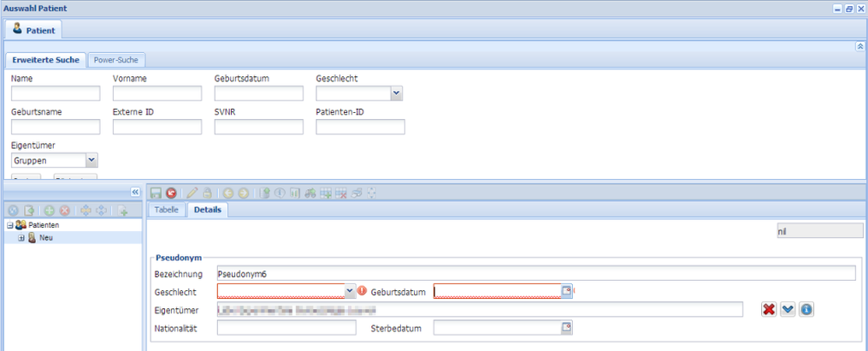868x351 pixels.
Task: Collapse the left tree panel
Action: tap(134, 193)
